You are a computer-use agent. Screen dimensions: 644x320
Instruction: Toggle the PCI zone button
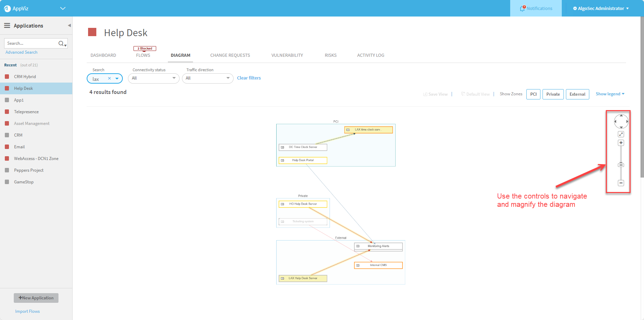tap(533, 94)
